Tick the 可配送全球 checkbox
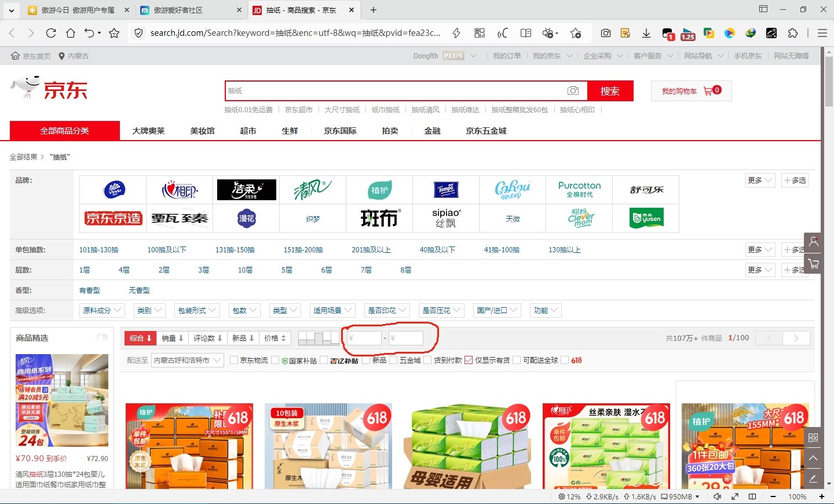 [x=517, y=360]
